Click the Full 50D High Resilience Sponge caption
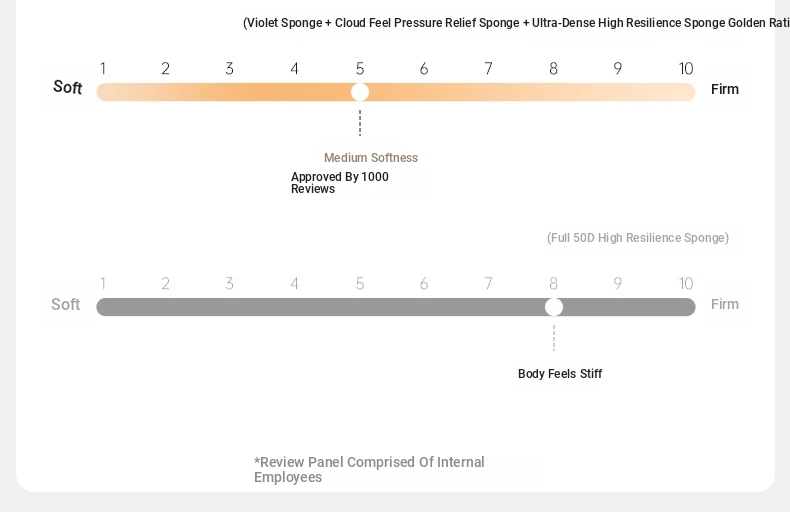Image resolution: width=790 pixels, height=531 pixels. click(x=638, y=238)
